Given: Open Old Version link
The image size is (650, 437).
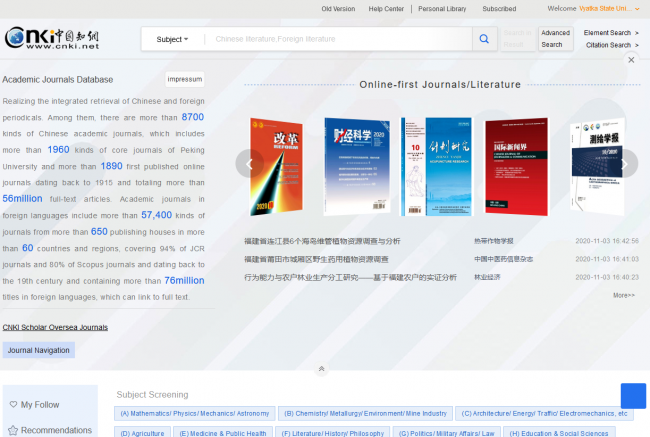Looking at the screenshot, I should [x=338, y=9].
